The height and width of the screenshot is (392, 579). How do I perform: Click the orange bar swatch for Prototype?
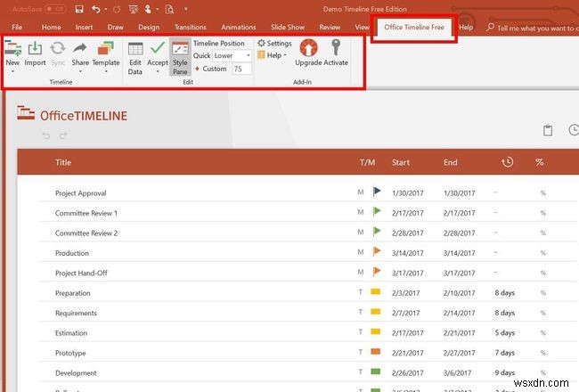pos(376,352)
